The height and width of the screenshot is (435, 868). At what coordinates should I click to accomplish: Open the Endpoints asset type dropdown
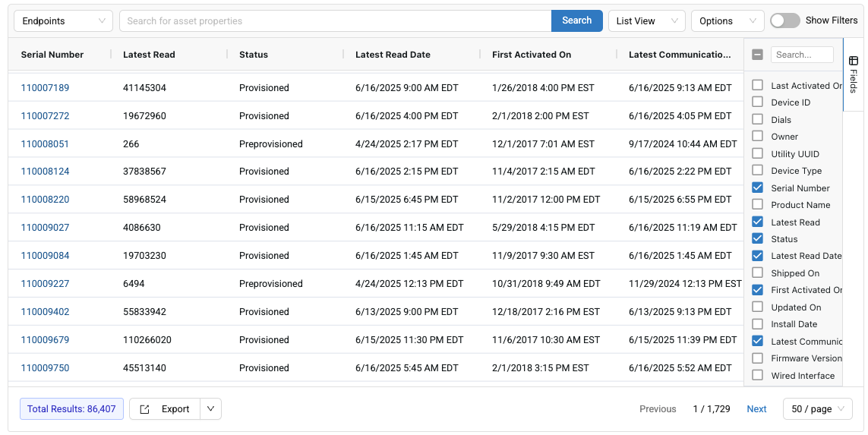coord(64,21)
